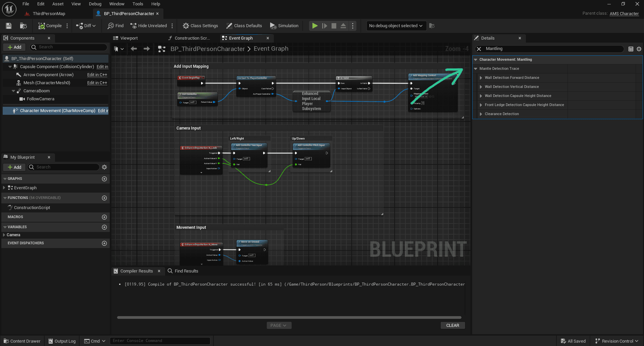
Task: Open the File menu
Action: (26, 4)
